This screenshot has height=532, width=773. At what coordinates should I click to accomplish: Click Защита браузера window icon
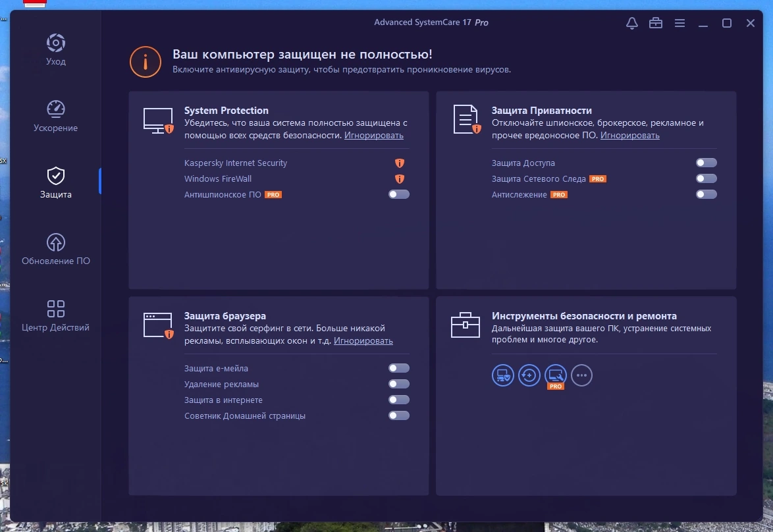click(158, 326)
